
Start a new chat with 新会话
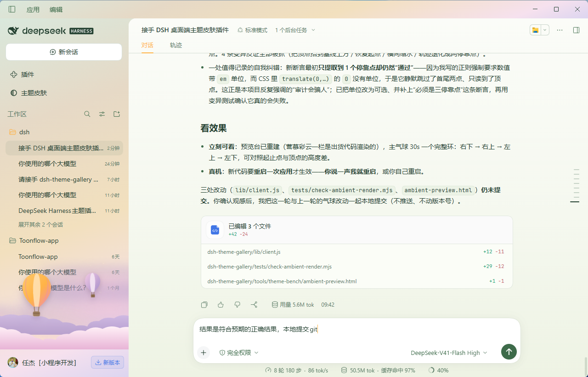(64, 52)
